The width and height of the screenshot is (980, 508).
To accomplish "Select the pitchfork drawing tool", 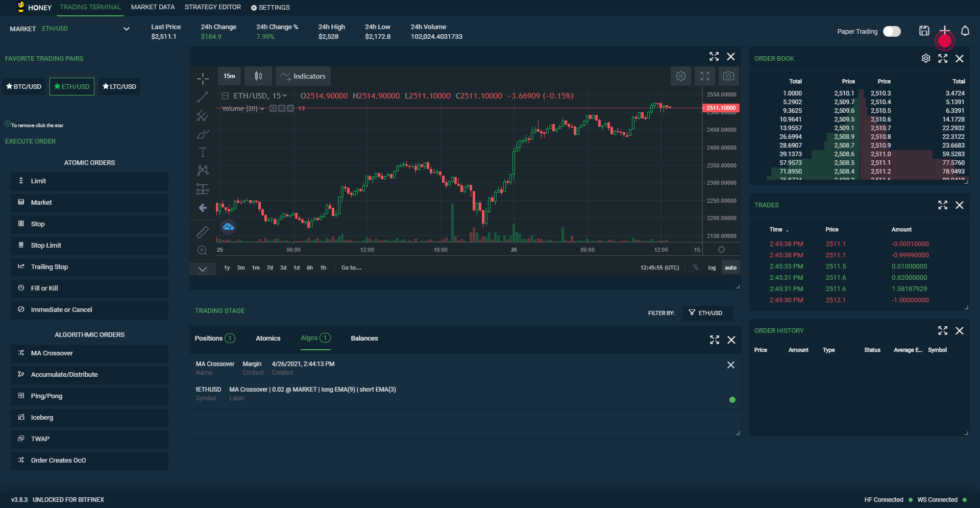I will tap(203, 116).
